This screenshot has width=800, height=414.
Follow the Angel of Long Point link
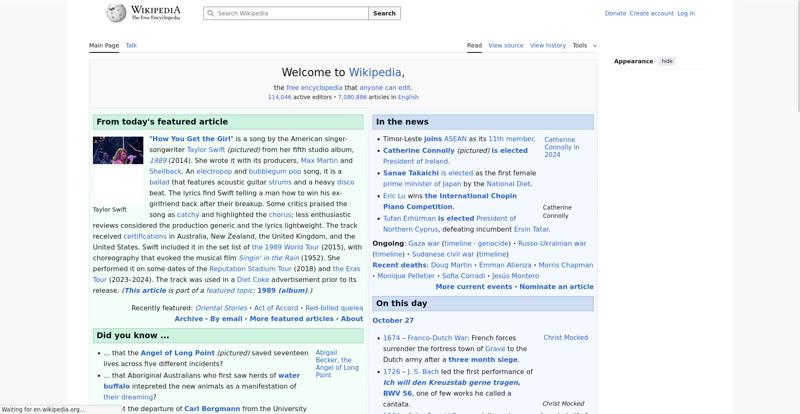click(177, 353)
